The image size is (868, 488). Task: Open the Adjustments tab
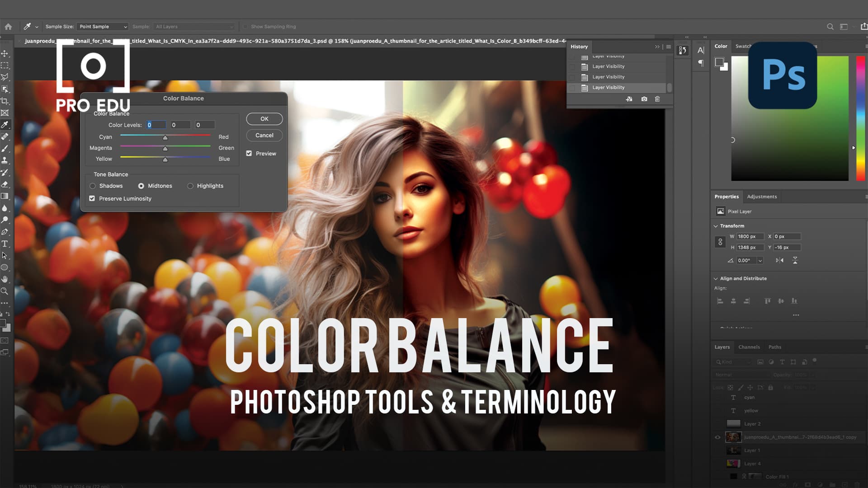point(762,197)
